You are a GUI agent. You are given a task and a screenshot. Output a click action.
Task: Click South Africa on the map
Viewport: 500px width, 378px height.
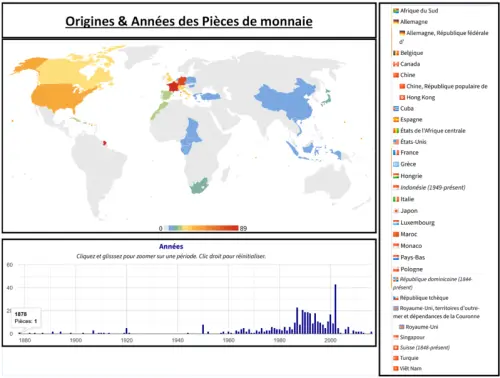199,186
